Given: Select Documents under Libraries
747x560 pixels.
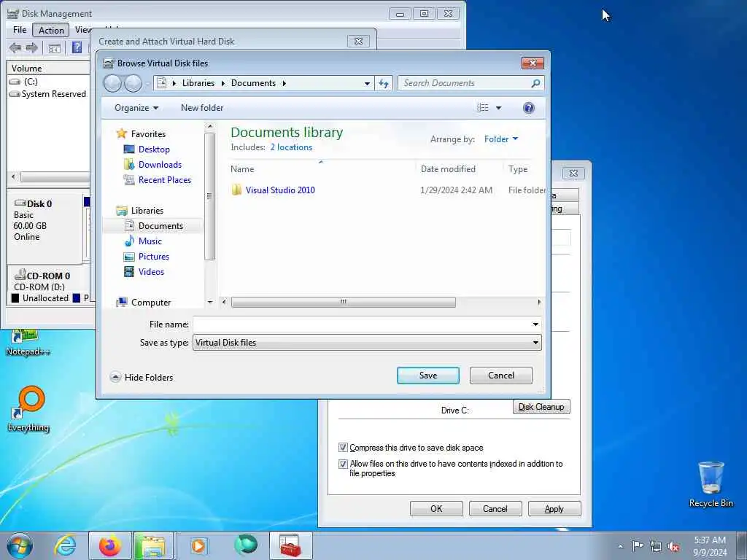Looking at the screenshot, I should (160, 226).
